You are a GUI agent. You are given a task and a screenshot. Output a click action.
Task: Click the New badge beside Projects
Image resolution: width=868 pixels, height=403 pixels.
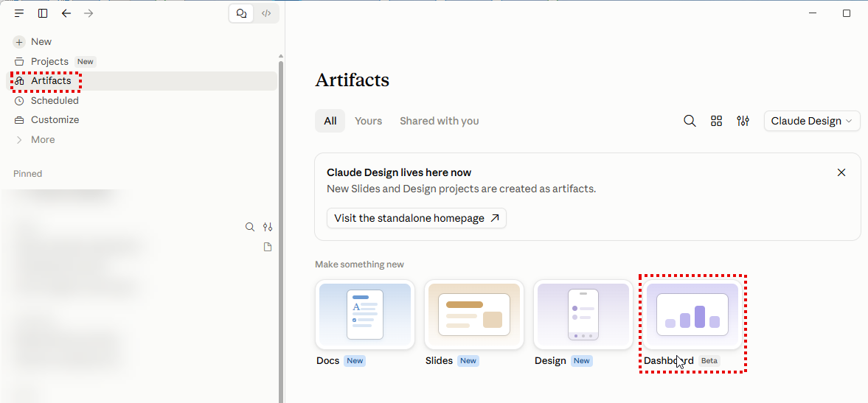point(86,62)
